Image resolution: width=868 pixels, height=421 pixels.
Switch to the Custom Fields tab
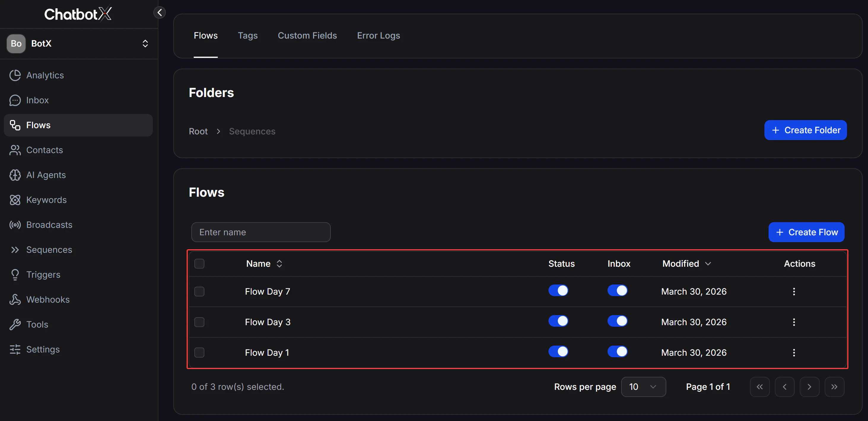pos(307,35)
